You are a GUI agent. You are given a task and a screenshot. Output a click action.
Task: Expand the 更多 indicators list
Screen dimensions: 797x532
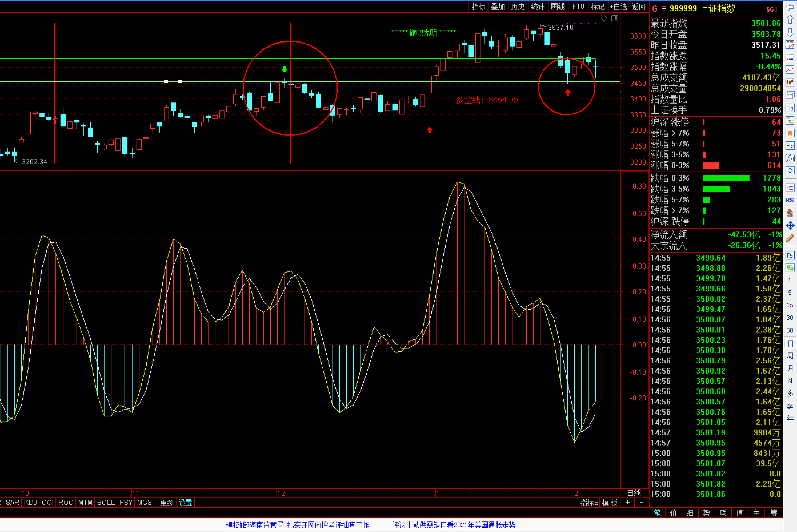coord(167,503)
